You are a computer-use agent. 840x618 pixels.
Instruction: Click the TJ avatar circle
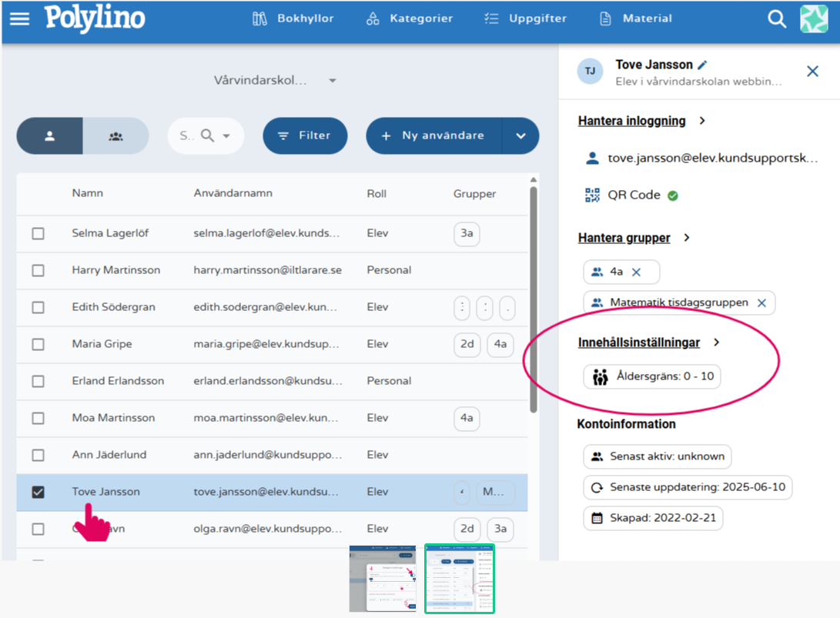(x=590, y=72)
